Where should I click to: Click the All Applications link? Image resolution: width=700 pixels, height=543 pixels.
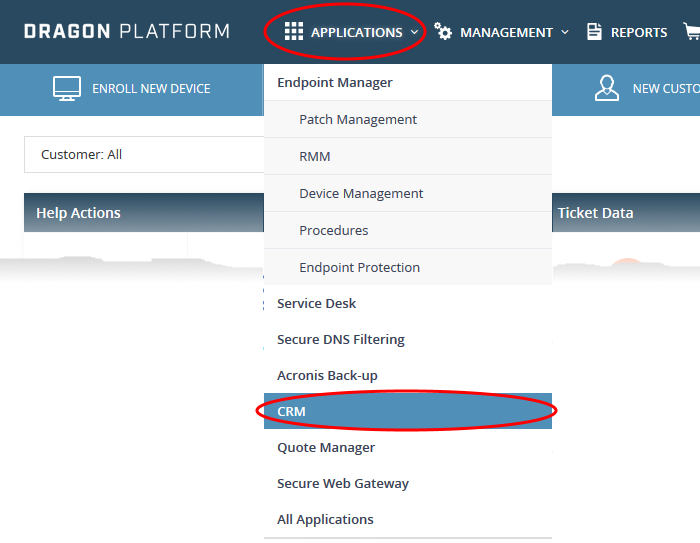(x=408, y=519)
